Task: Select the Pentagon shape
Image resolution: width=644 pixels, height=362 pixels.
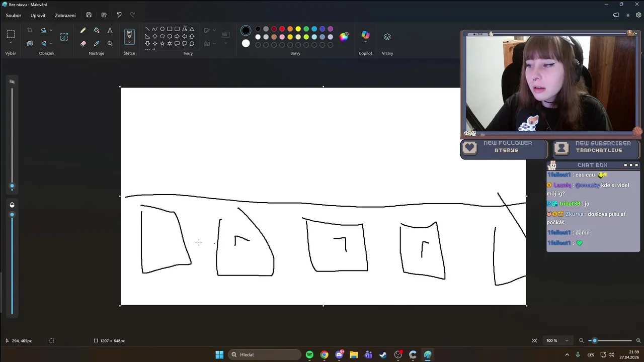Action: point(162,36)
